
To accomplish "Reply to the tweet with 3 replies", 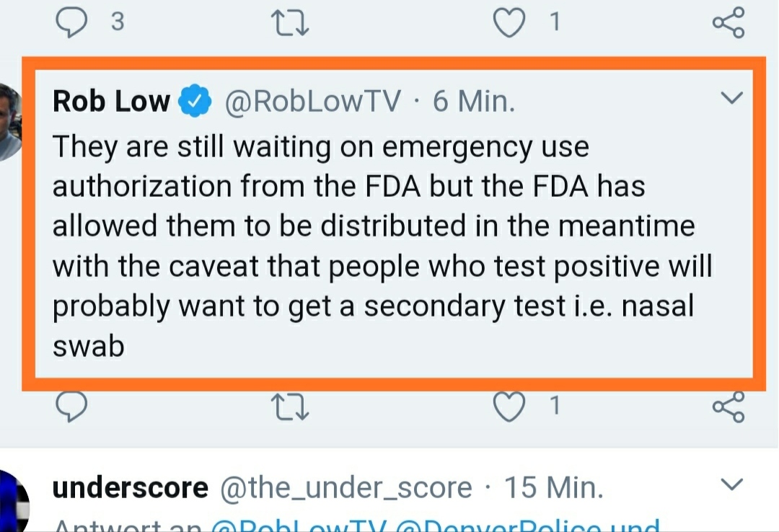I will tap(72, 23).
